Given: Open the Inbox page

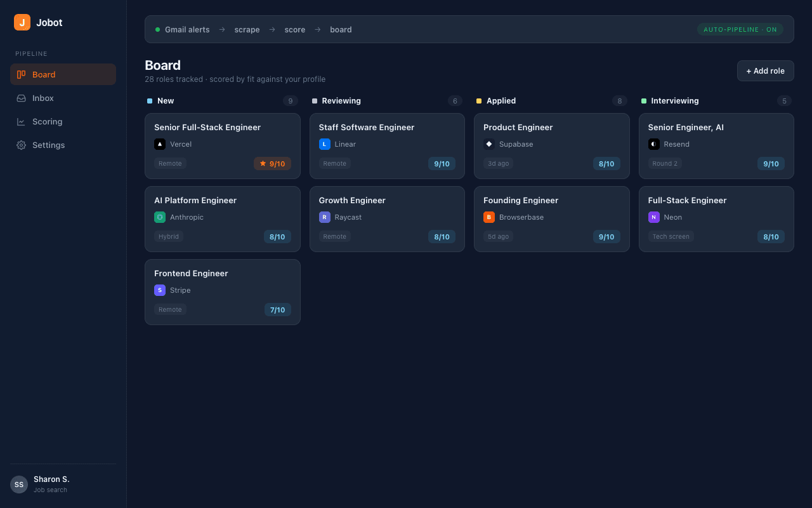Looking at the screenshot, I should [x=63, y=98].
